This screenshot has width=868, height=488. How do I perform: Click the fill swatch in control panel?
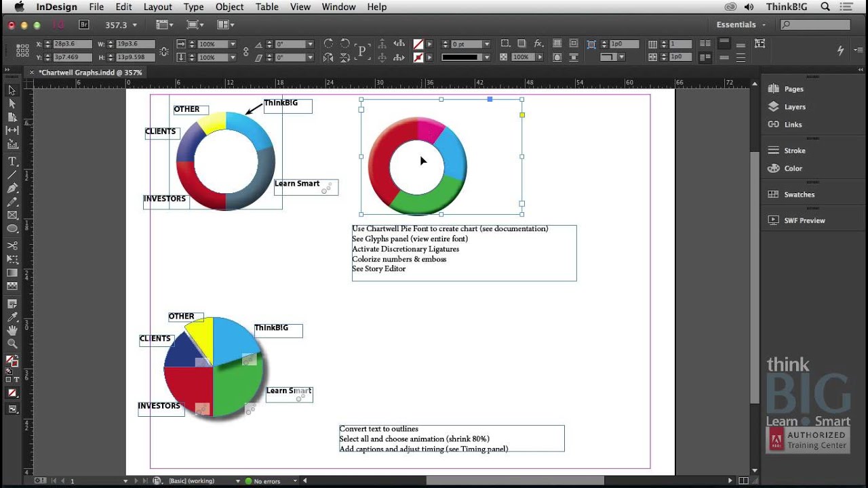click(x=418, y=44)
